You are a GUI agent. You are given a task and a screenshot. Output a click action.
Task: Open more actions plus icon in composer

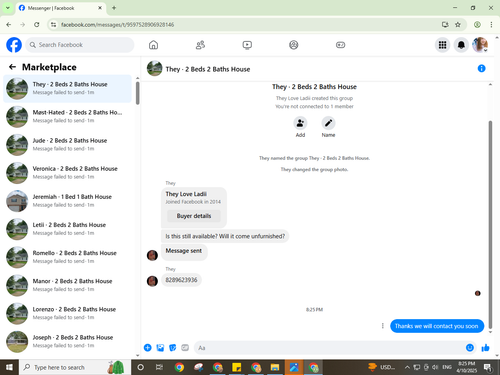[x=147, y=348]
